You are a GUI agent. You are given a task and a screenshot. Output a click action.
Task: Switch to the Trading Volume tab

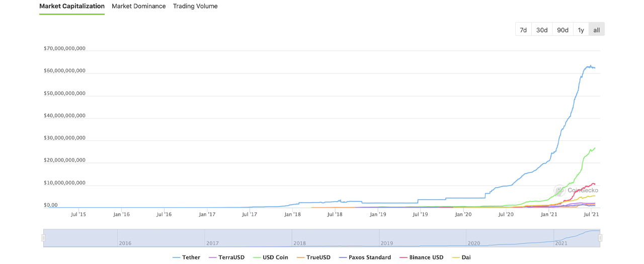pos(195,6)
